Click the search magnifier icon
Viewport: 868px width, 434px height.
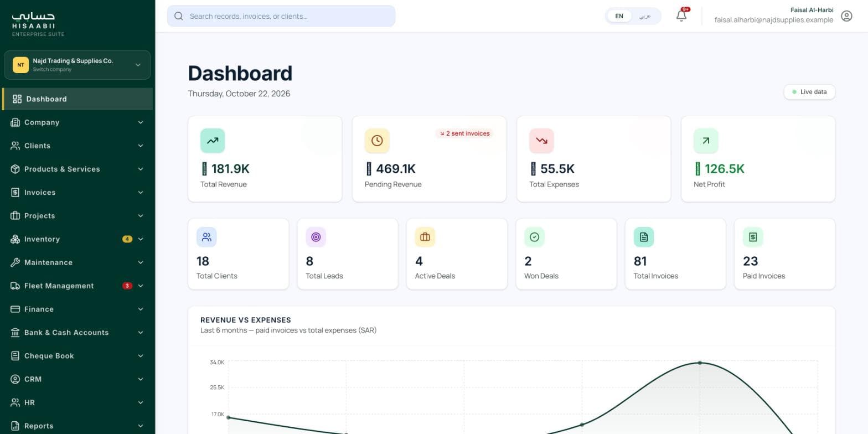point(179,16)
